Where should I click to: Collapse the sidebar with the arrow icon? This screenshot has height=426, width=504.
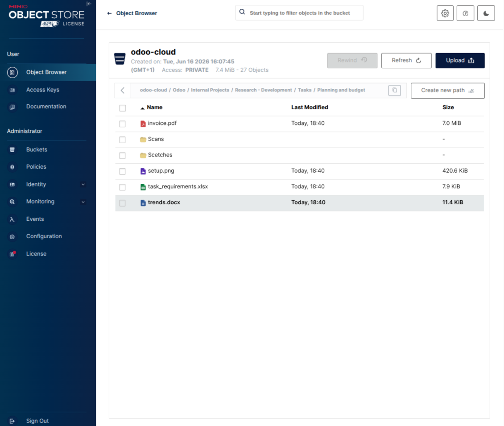(x=89, y=4)
